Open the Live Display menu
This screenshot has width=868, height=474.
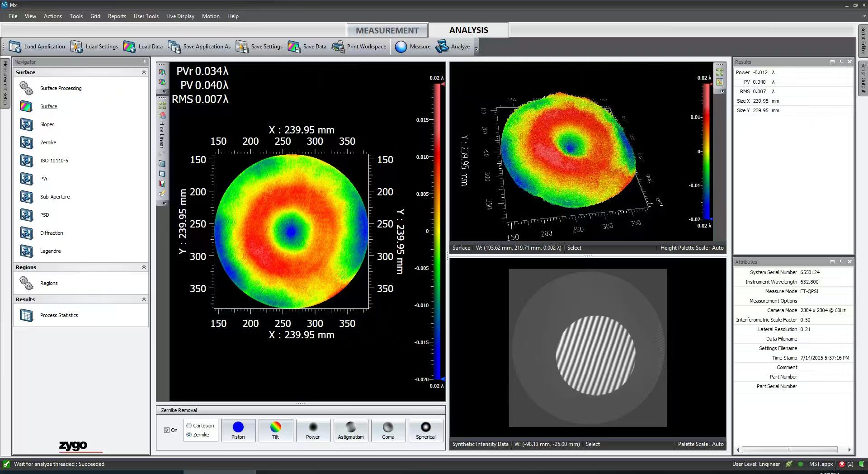(180, 16)
